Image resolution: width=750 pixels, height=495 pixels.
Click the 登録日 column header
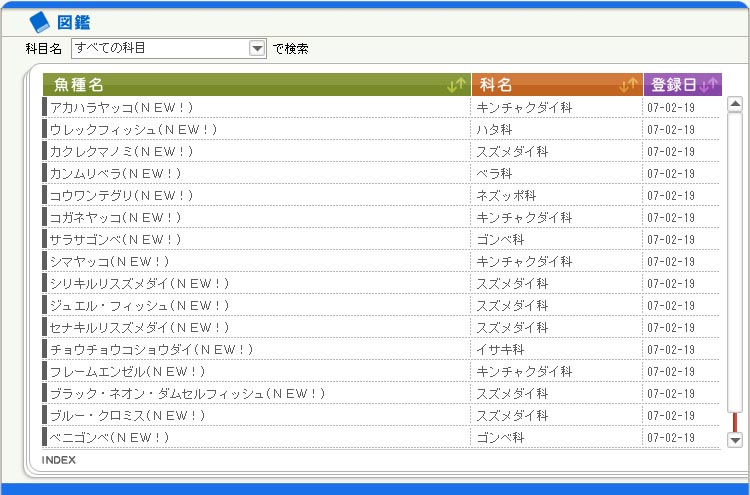[673, 86]
